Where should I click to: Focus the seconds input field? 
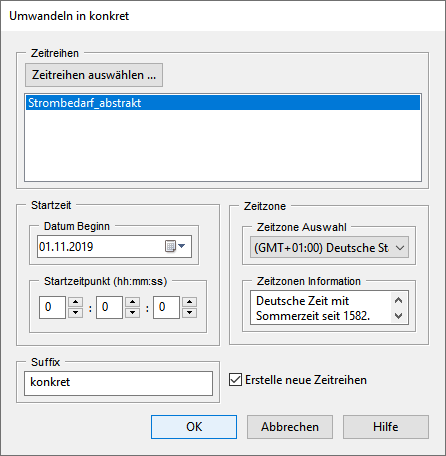click(x=166, y=307)
